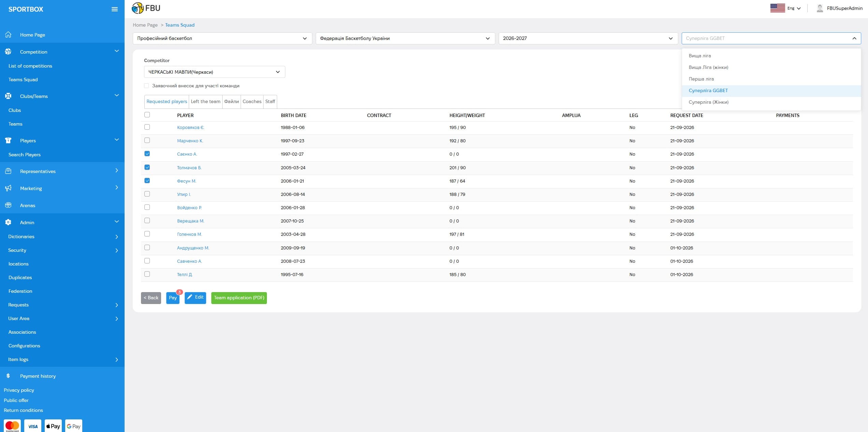The width and height of the screenshot is (868, 432).
Task: Click the FBU logo
Action: tap(146, 8)
